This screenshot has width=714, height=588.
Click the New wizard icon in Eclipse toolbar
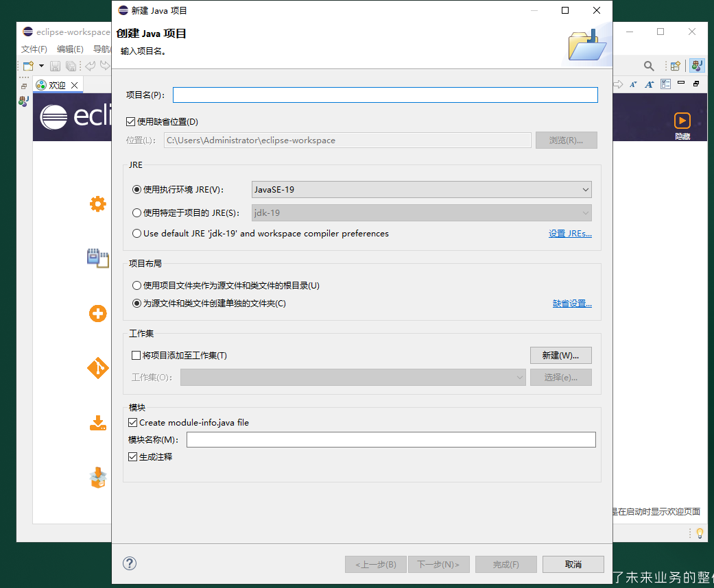[28, 66]
